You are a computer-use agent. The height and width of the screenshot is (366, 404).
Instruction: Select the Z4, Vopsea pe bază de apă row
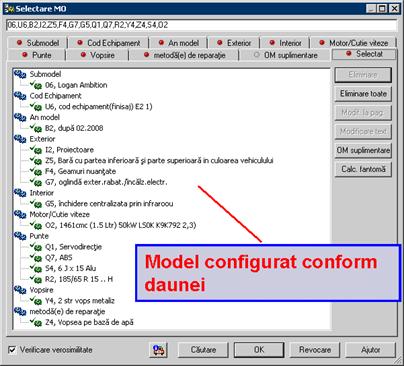pyautogui.click(x=89, y=322)
